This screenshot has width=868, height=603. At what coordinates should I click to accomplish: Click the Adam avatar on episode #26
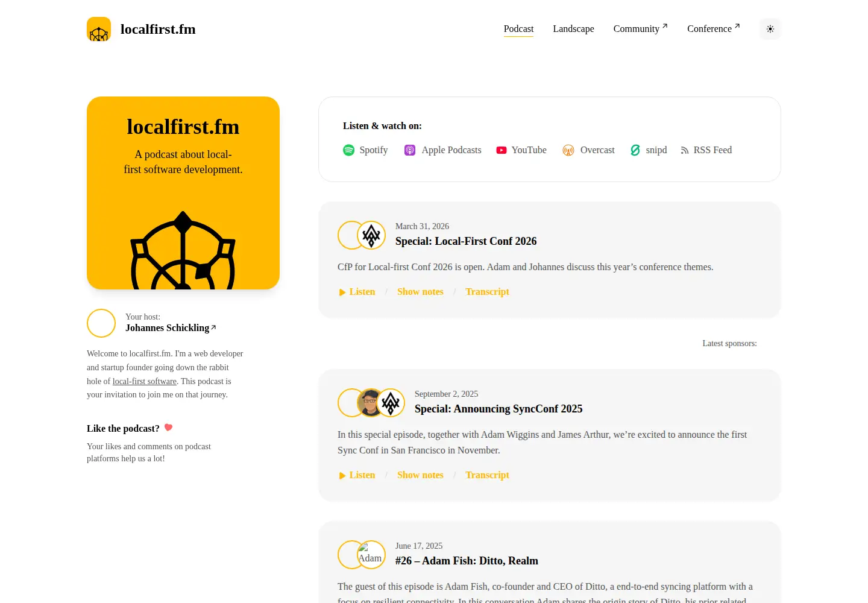(x=371, y=555)
